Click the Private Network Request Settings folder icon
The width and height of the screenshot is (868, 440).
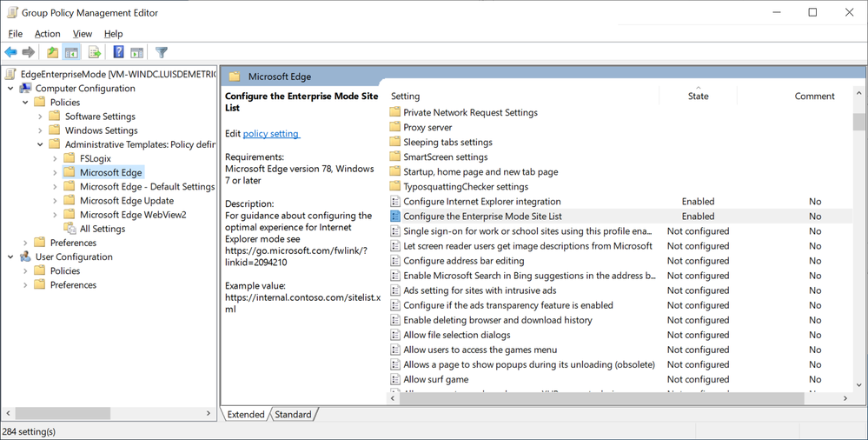tap(394, 112)
